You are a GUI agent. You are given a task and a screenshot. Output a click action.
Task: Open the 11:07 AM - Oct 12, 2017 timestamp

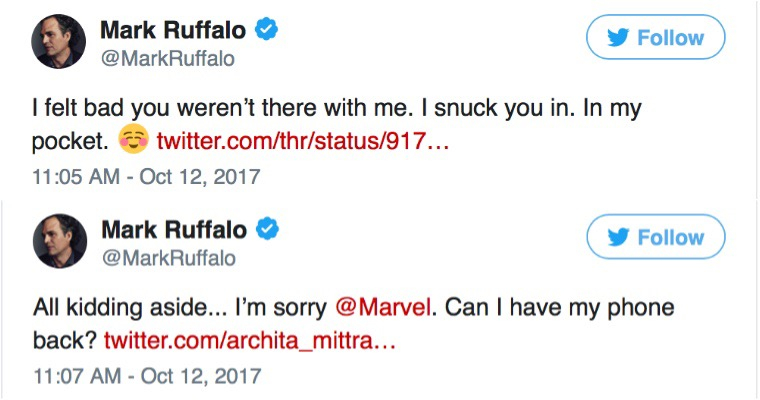[x=147, y=377]
